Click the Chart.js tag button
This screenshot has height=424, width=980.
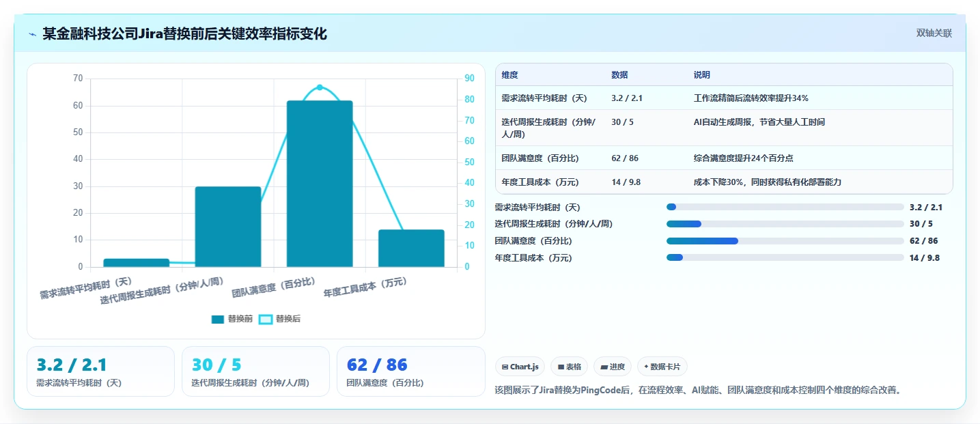(x=520, y=367)
